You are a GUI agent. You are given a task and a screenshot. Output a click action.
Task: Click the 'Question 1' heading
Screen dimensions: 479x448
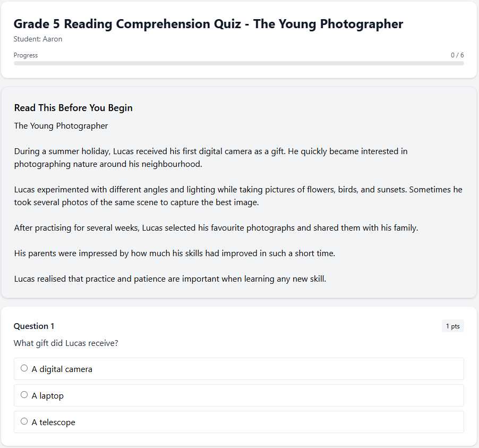pos(33,326)
